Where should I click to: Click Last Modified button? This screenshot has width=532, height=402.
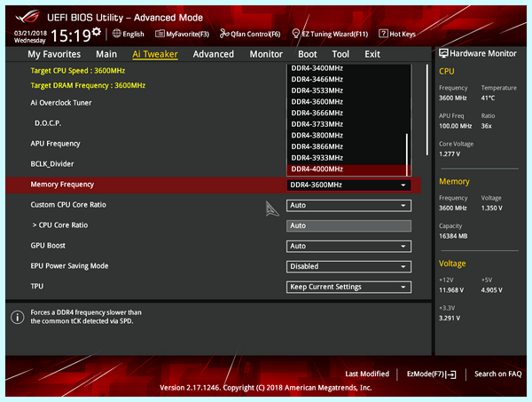click(367, 374)
